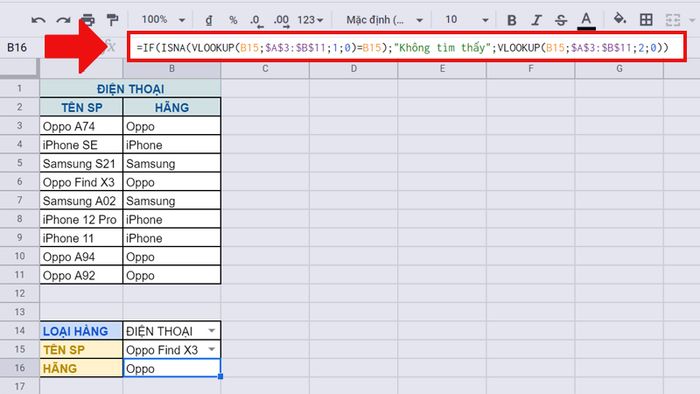Screen dimensions: 700x394
Task: Open the 123 number format dropdown
Action: point(310,20)
